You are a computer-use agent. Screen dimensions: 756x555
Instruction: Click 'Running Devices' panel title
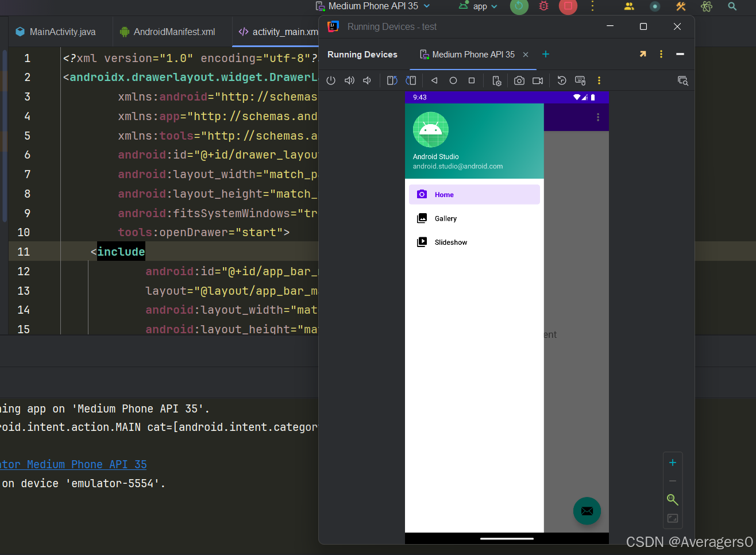(362, 55)
